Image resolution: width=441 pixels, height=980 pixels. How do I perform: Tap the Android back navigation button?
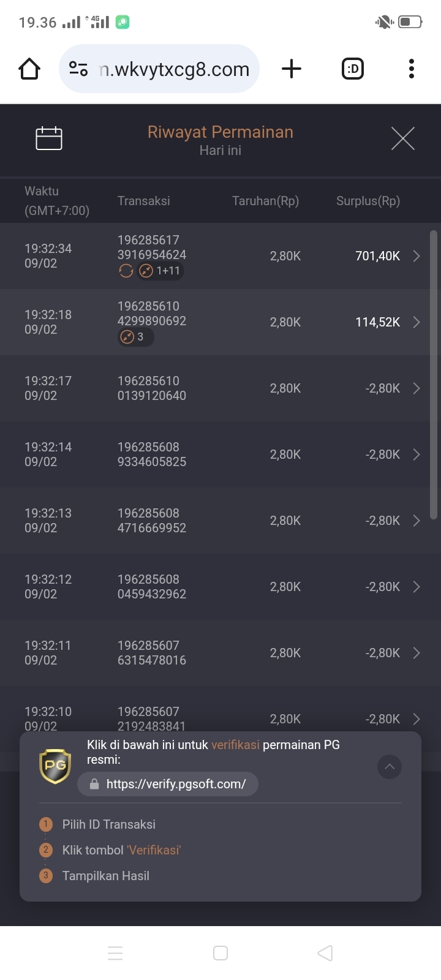(x=325, y=953)
